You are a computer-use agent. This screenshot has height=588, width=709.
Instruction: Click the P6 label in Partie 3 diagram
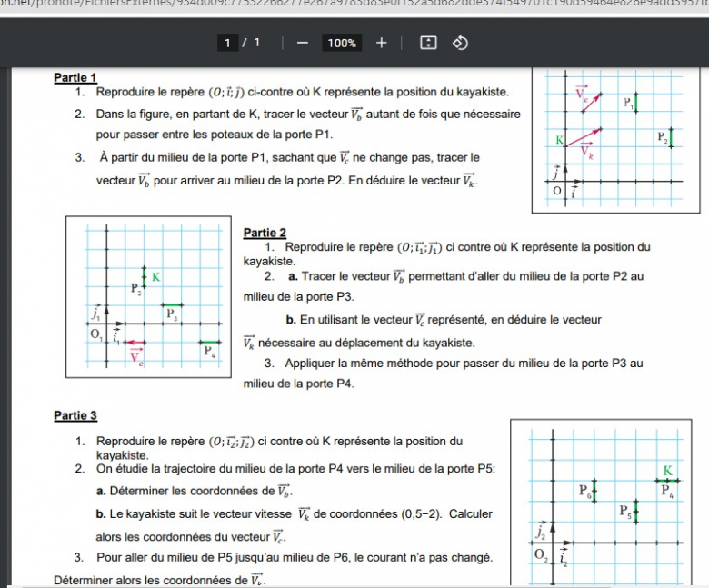pyautogui.click(x=585, y=491)
